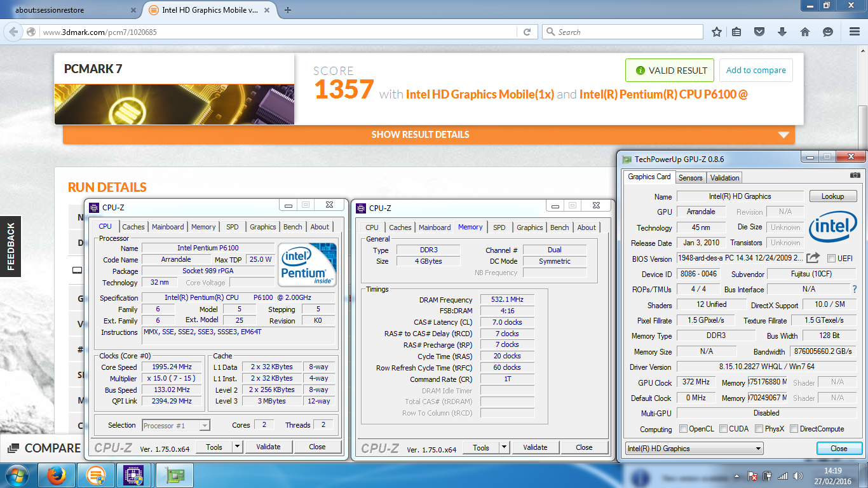
Task: Close the about:sessionrestore tab
Action: [133, 10]
